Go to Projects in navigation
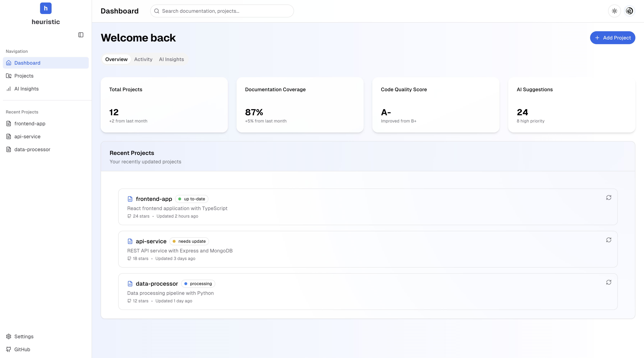 (x=24, y=76)
